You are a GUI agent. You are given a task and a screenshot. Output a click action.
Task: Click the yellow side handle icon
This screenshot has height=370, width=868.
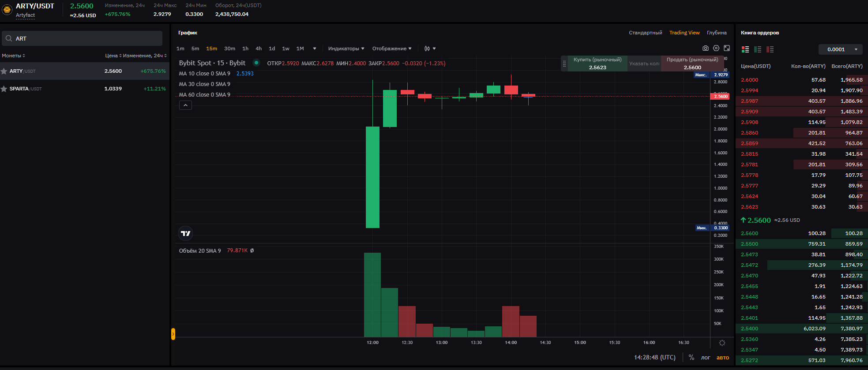(x=173, y=334)
